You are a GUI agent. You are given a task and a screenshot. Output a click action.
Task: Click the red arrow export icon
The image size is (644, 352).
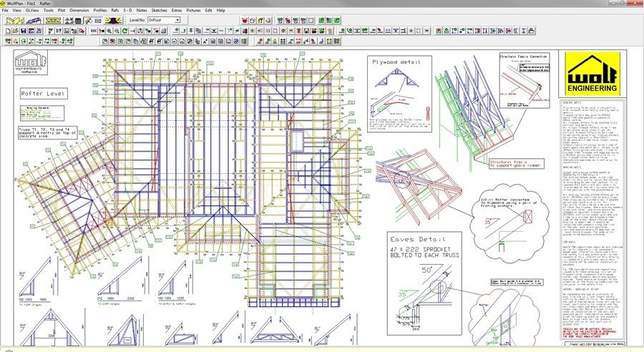tap(82, 31)
